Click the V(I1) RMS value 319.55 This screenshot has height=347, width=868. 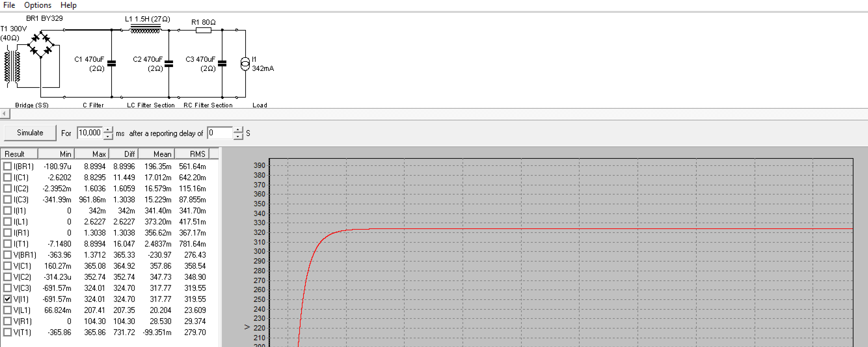click(195, 299)
